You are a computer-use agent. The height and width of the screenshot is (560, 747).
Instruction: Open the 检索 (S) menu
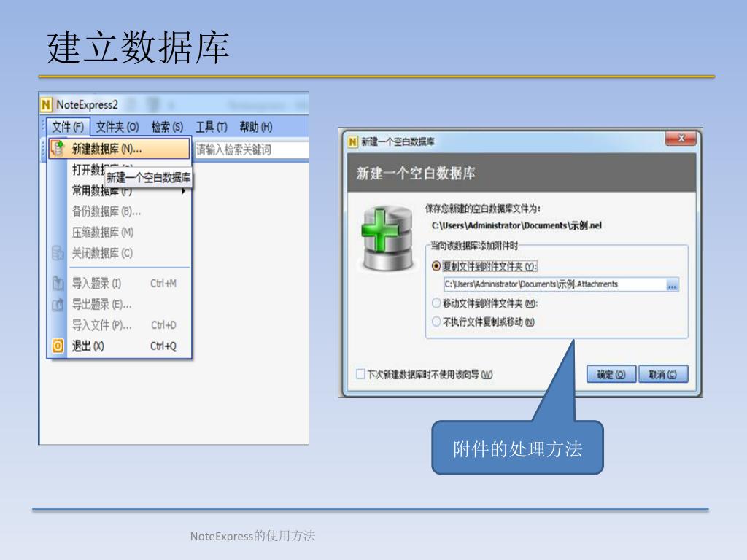click(167, 127)
